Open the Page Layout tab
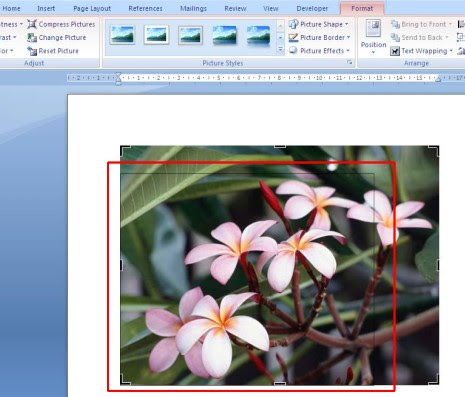This screenshot has width=465, height=397. coord(92,8)
